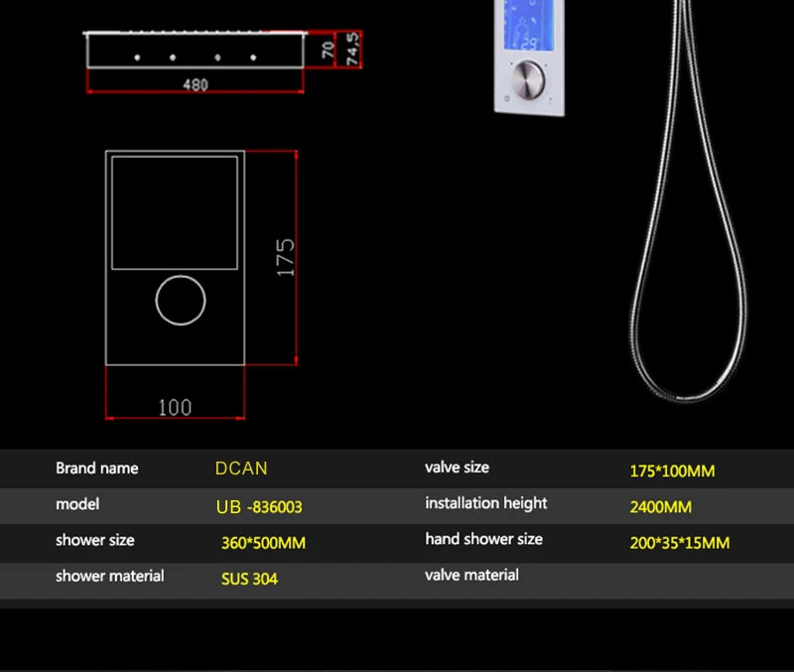Click the blue LCD display on valve photo

point(529,25)
